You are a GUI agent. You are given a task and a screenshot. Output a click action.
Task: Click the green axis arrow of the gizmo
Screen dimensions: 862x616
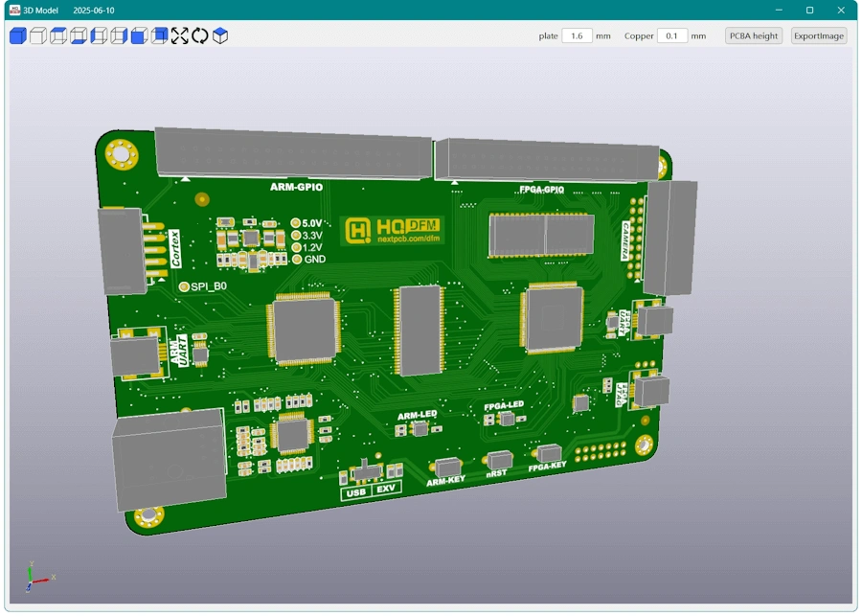coord(31,572)
